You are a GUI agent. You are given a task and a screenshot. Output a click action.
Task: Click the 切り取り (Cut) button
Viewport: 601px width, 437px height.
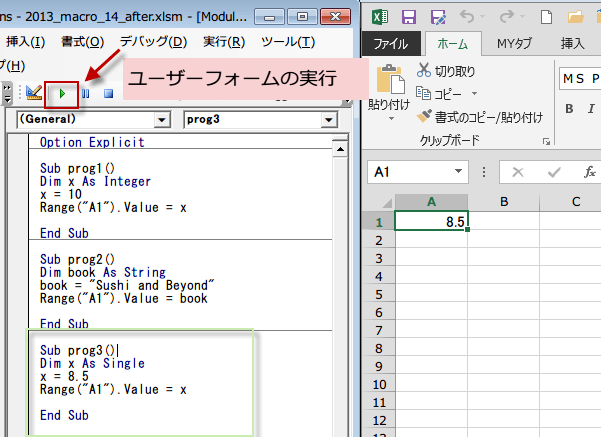pos(447,71)
